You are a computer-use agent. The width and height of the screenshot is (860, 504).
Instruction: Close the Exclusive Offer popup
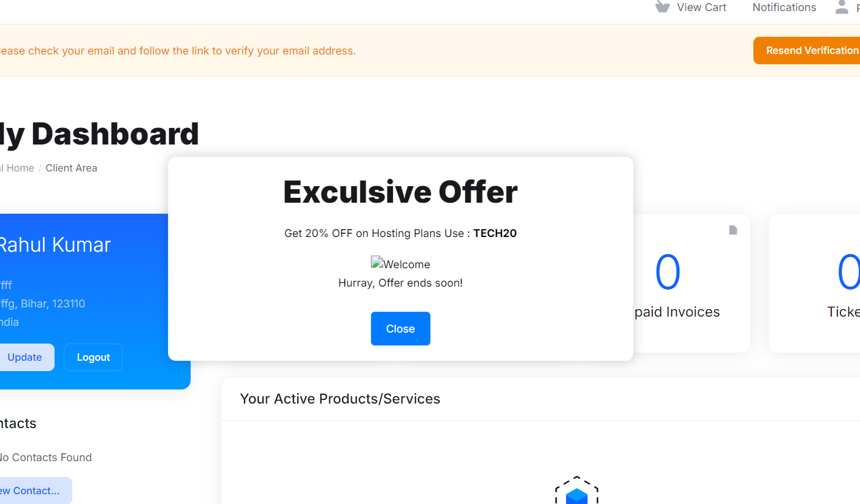(400, 329)
